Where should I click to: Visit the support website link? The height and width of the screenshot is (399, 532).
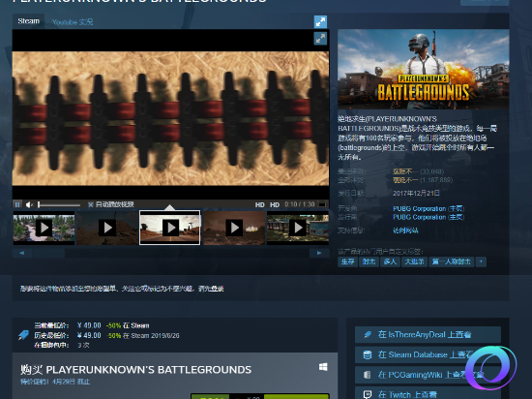pyautogui.click(x=405, y=230)
